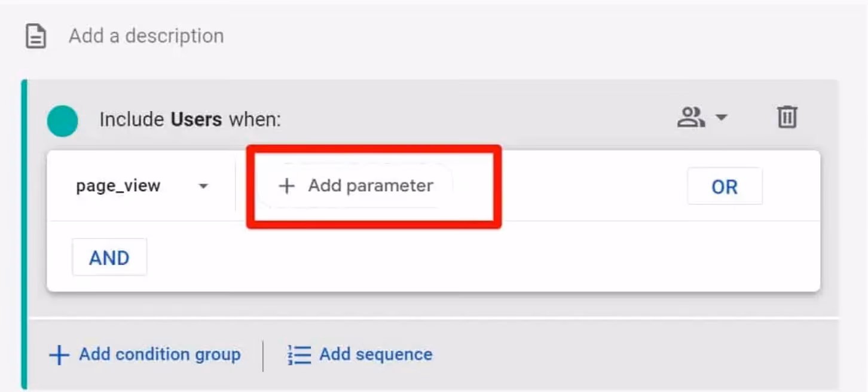Click the bold 'Users' word

click(197, 120)
